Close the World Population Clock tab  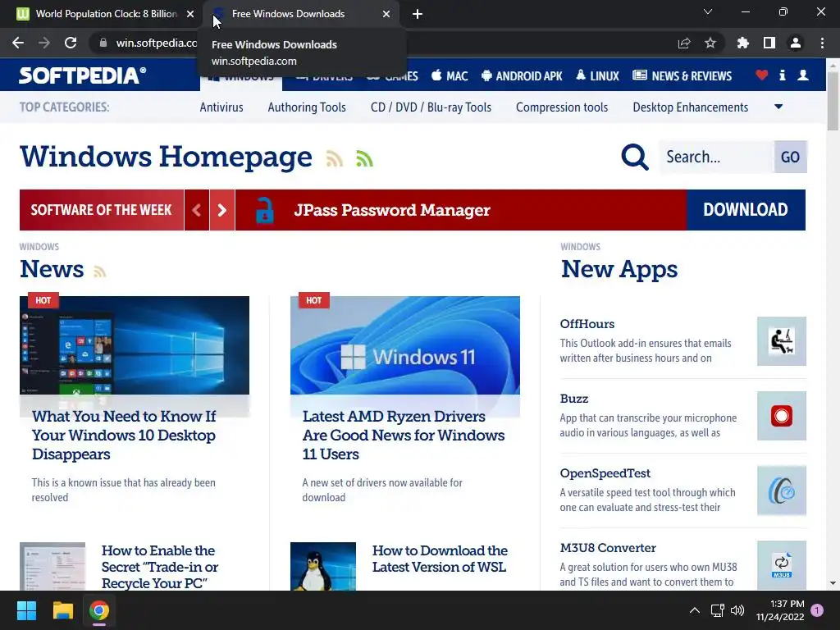click(x=190, y=14)
